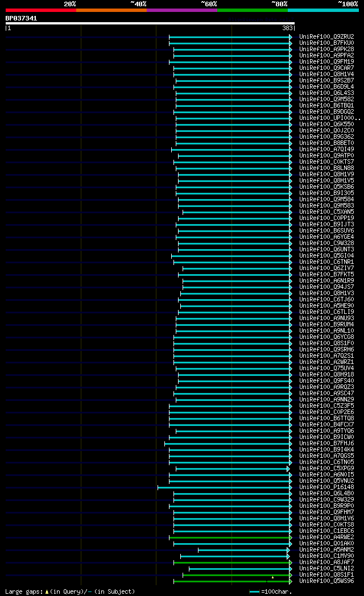
Task: Click the =100char. scale legend
Action: click(x=271, y=592)
